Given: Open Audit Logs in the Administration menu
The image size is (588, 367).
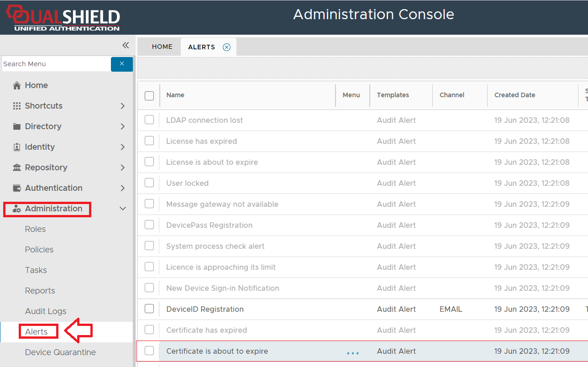Looking at the screenshot, I should point(46,311).
